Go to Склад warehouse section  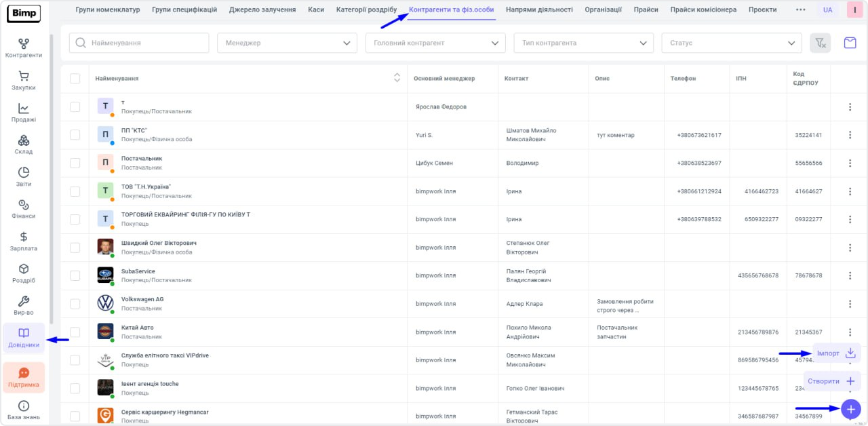23,144
